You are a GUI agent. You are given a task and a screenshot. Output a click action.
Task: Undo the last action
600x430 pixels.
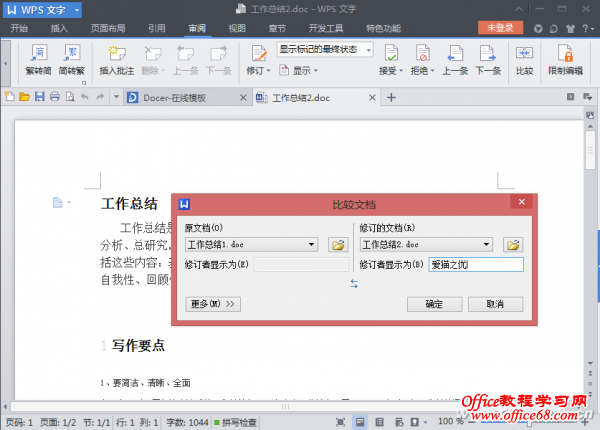point(85,97)
